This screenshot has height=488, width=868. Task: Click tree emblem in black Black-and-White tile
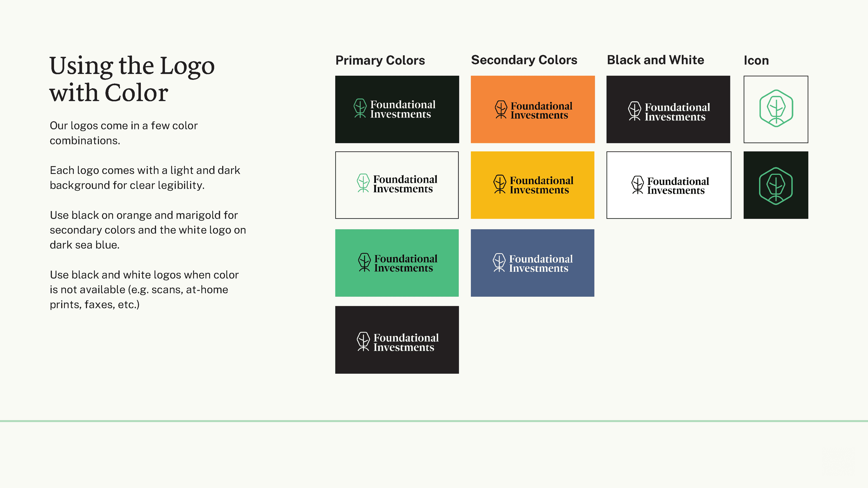click(x=634, y=111)
